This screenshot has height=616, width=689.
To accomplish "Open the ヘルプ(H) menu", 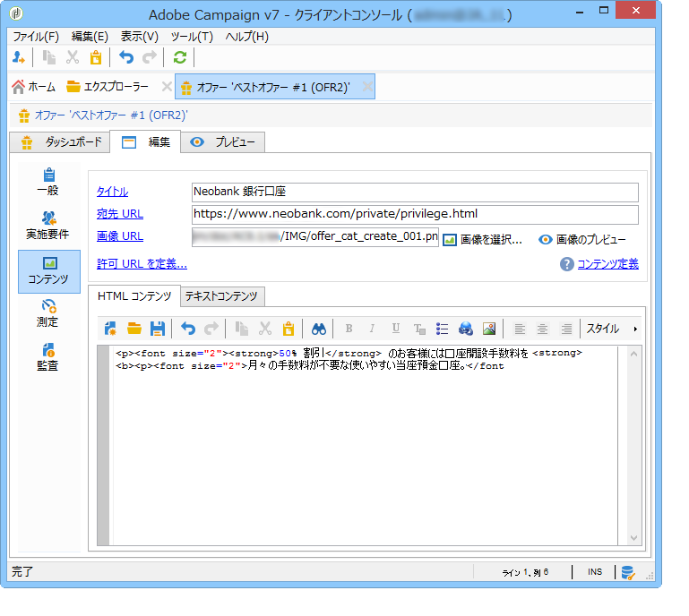I will 247,37.
